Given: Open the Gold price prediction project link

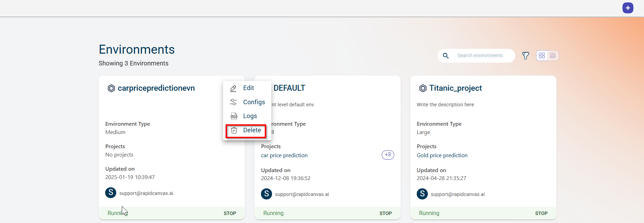Looking at the screenshot, I should pos(442,155).
